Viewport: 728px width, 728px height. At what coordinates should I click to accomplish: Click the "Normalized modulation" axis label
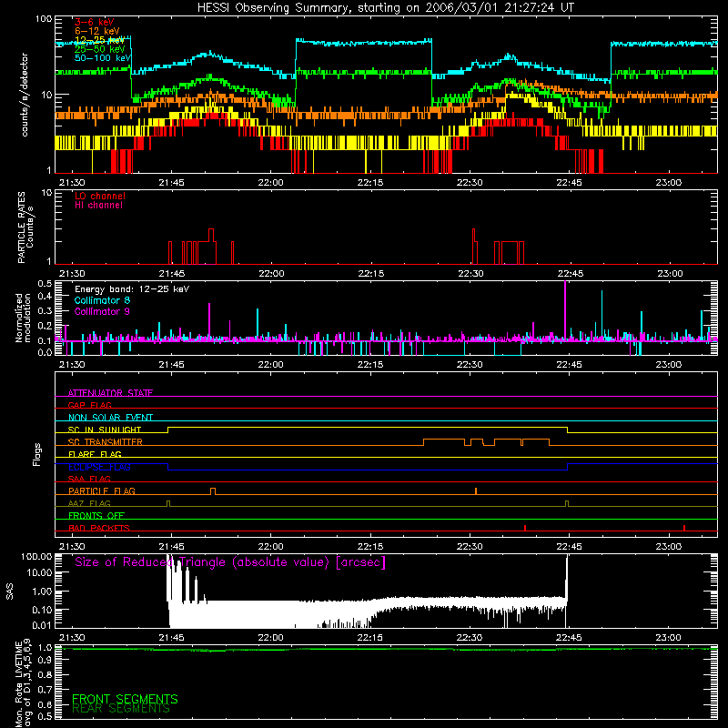(x=24, y=318)
